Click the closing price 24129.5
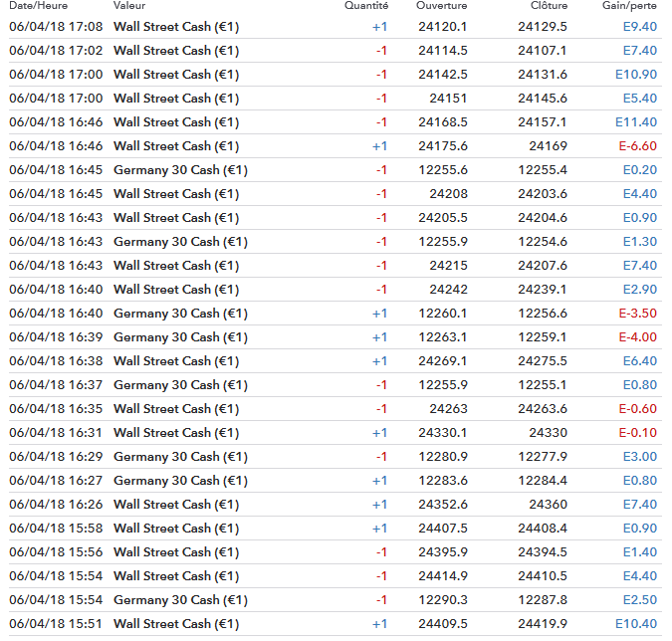Viewport: 672px width, 641px height. 543,27
